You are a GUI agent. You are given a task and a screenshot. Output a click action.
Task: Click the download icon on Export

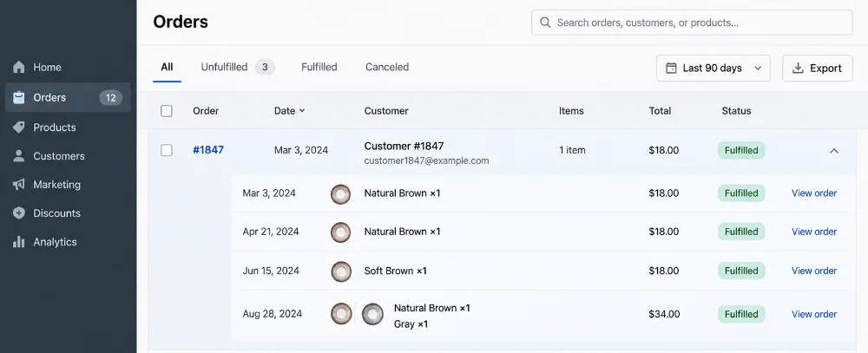[798, 68]
